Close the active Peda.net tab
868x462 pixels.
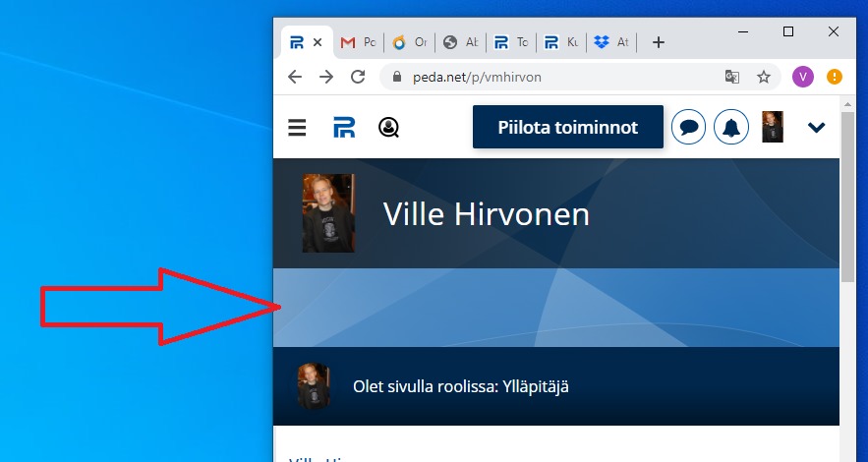(x=317, y=42)
